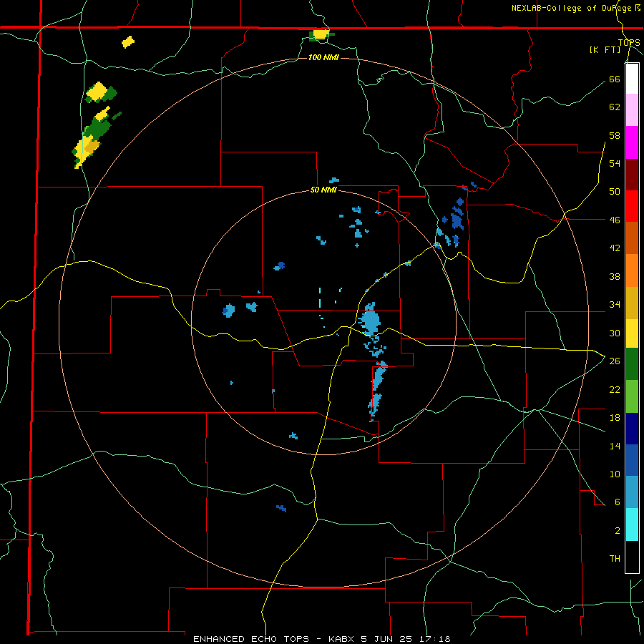The height and width of the screenshot is (644, 644).
Task: Click the light green swatch near 22
Action: point(632,396)
